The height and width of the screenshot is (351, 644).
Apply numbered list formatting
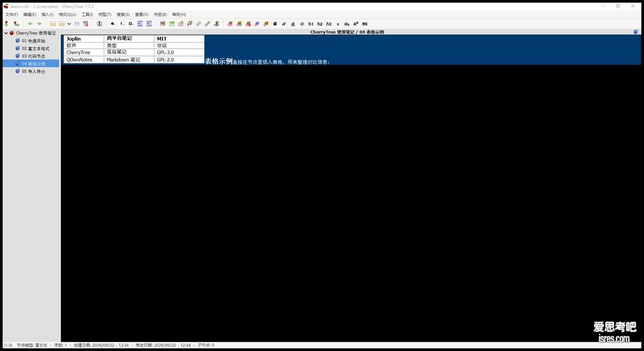point(122,24)
